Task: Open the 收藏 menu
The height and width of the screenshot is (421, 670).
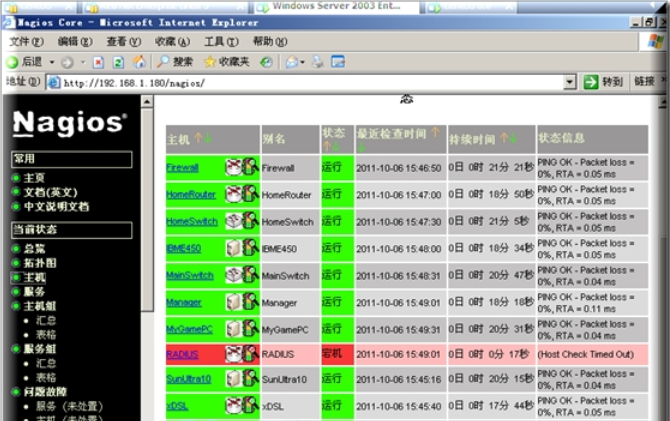Action: (172, 41)
